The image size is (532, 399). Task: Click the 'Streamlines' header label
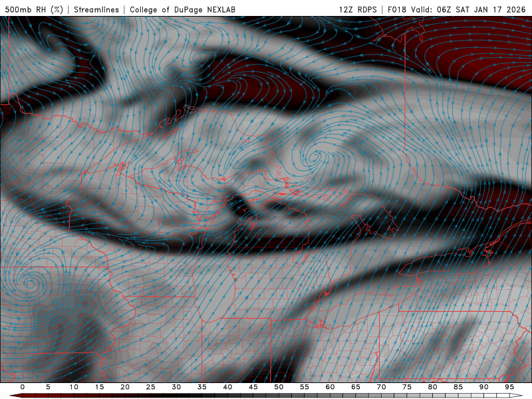click(96, 9)
